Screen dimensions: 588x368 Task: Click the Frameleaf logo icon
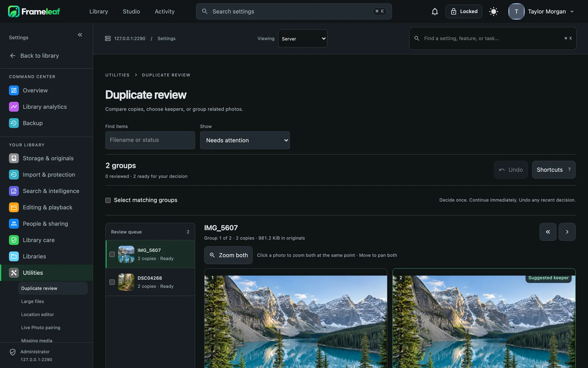click(14, 11)
